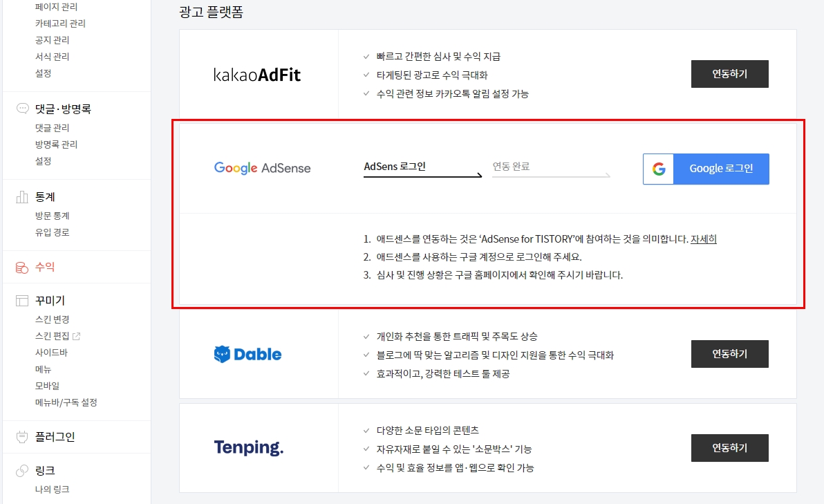The width and height of the screenshot is (824, 504).
Task: Select the 꾸미기 section heading
Action: 50,301
